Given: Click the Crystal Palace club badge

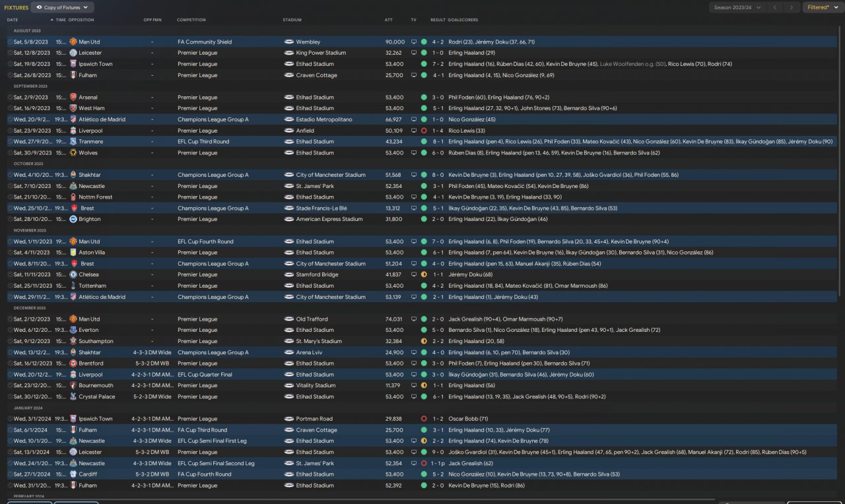Looking at the screenshot, I should [x=73, y=396].
